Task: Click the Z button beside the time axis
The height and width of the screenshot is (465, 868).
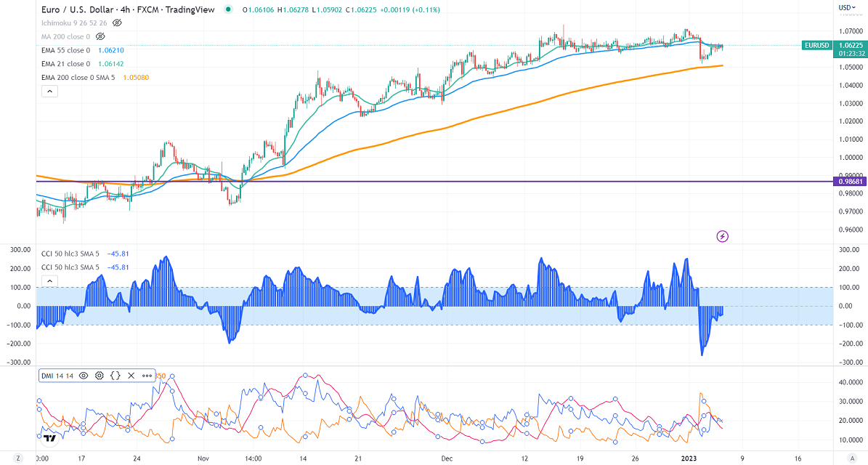Action: pyautogui.click(x=18, y=458)
